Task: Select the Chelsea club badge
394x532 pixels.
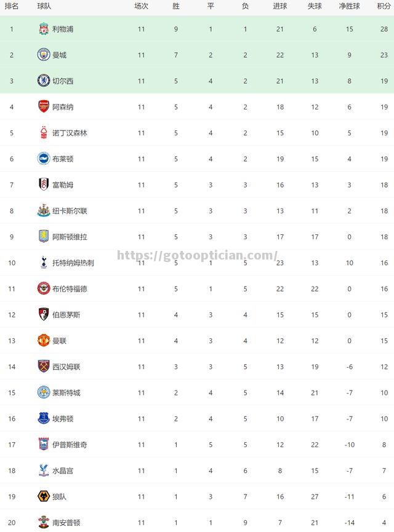Action: [44, 81]
